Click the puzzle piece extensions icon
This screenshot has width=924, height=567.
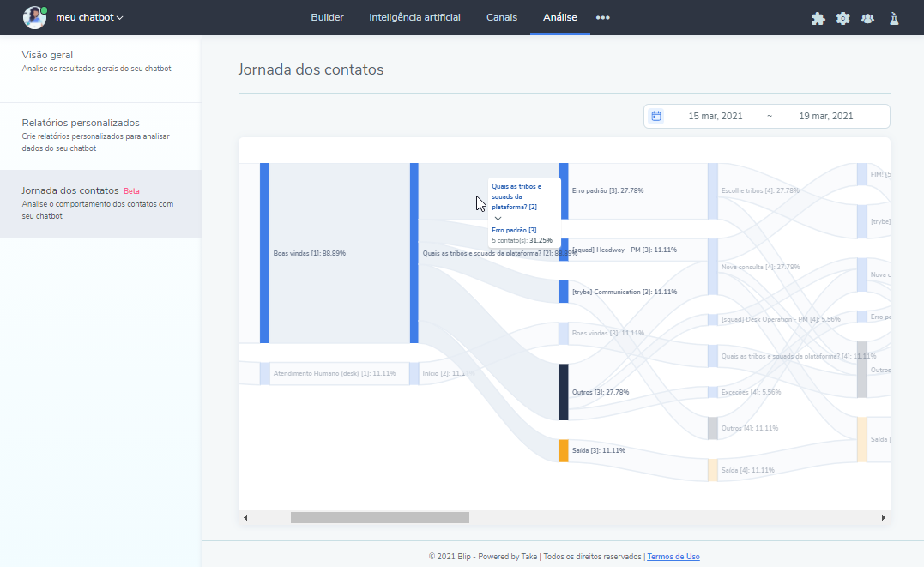click(818, 18)
